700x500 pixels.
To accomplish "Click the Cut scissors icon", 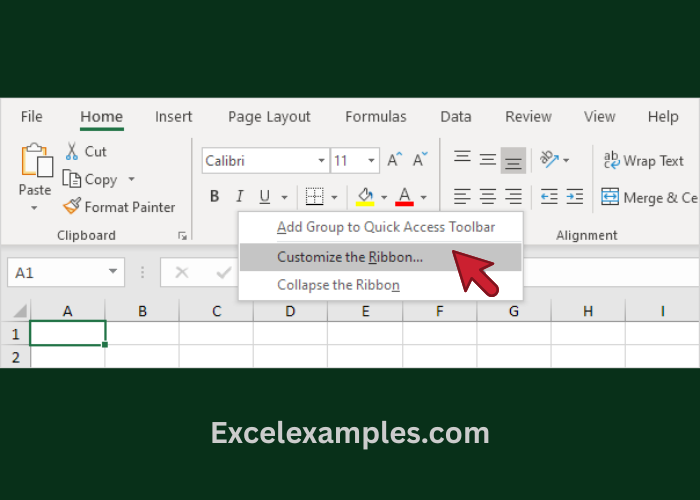I will pyautogui.click(x=73, y=151).
